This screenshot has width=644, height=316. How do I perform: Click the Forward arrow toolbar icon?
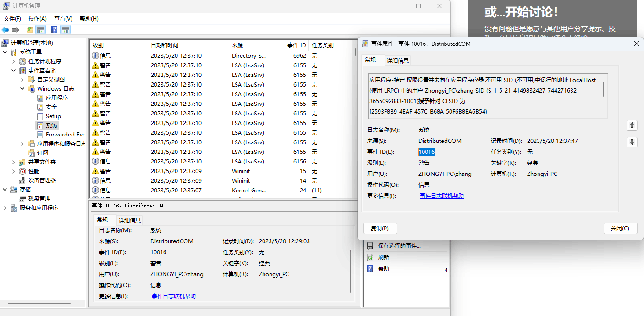pyautogui.click(x=16, y=30)
